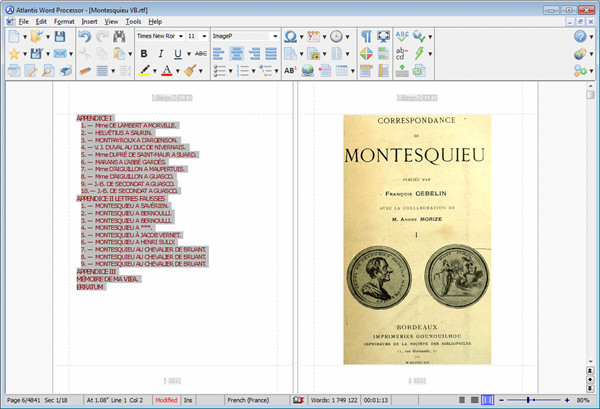
Task: Expand the paste options arrow
Action: (130, 54)
